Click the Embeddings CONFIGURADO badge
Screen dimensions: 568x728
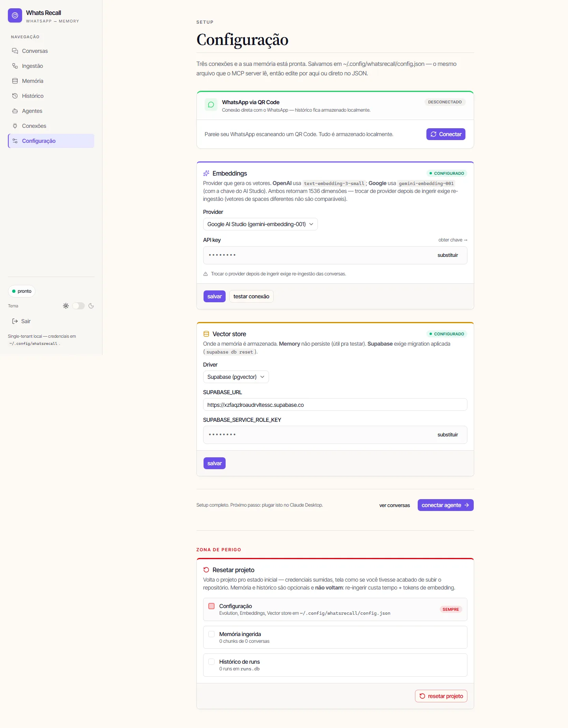click(x=447, y=173)
